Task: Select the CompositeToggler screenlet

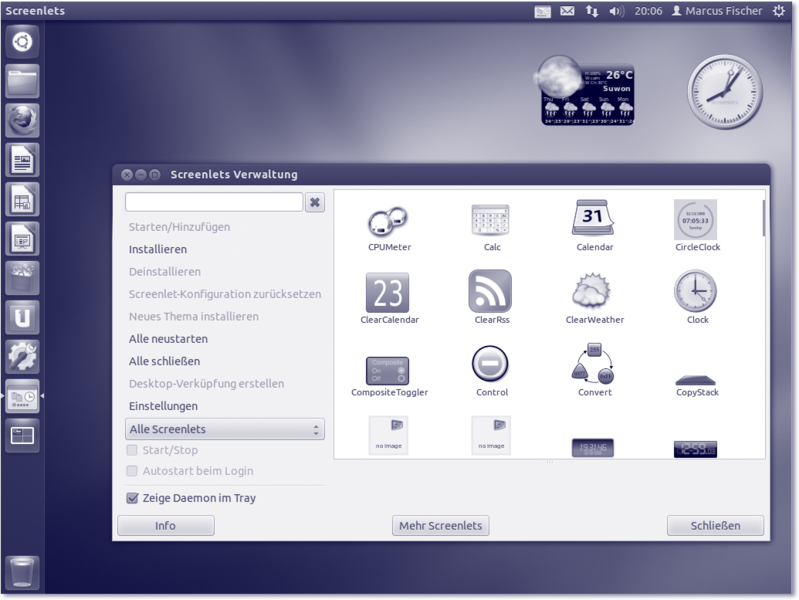Action: coord(388,370)
